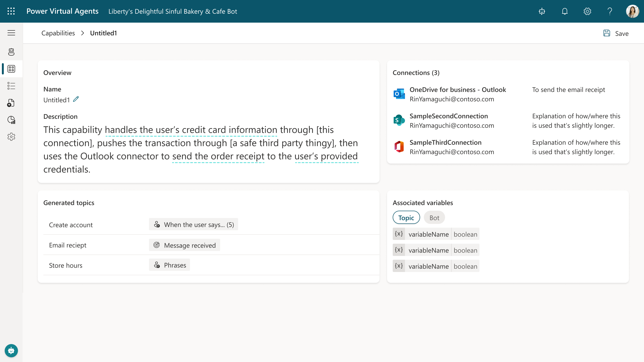The image size is (644, 362).
Task: Select the Topic variables pill
Action: coord(406,218)
